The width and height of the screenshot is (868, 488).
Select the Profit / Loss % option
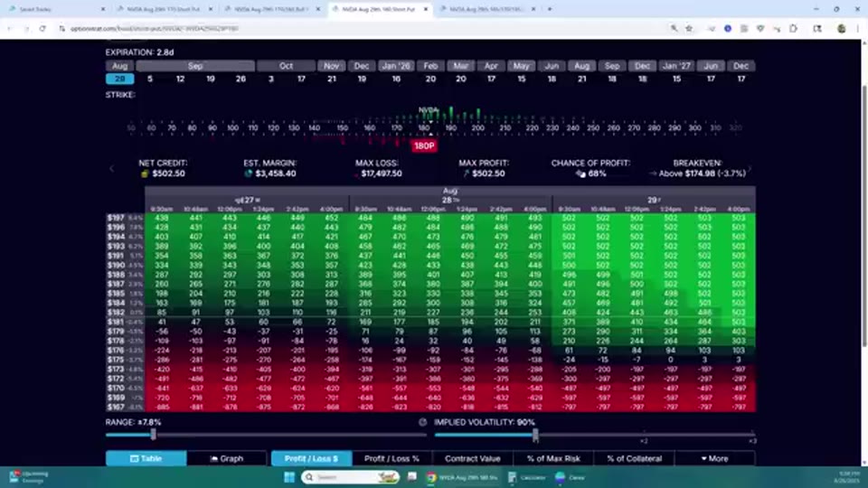pos(392,458)
